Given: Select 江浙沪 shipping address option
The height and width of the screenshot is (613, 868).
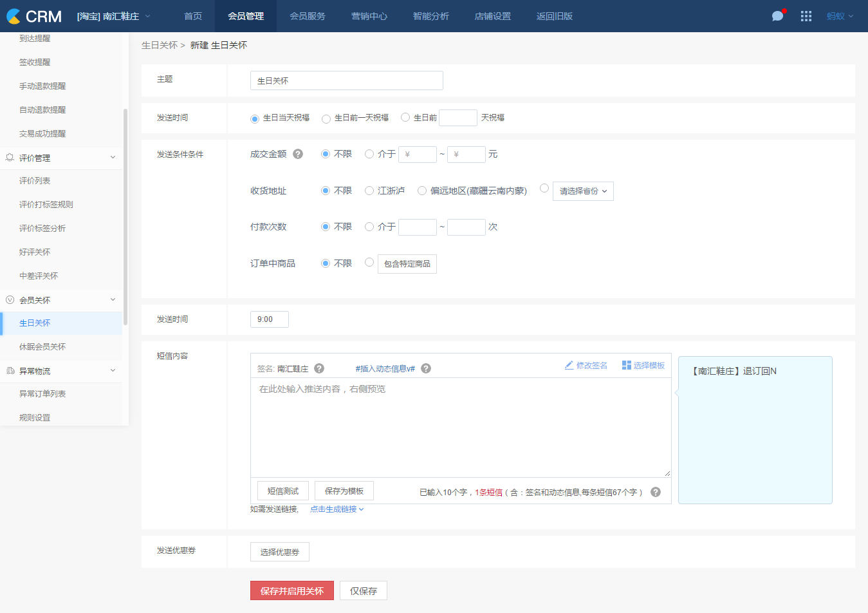Looking at the screenshot, I should (369, 191).
